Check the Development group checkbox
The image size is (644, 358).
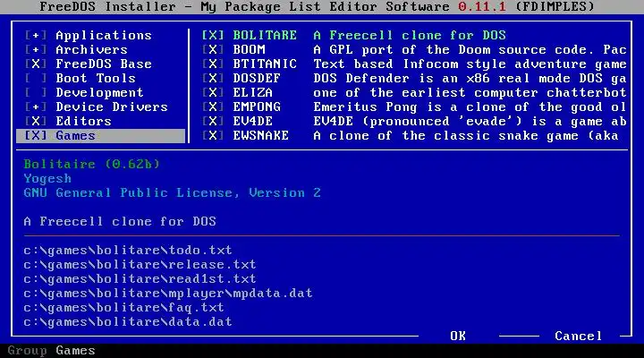tap(36, 92)
